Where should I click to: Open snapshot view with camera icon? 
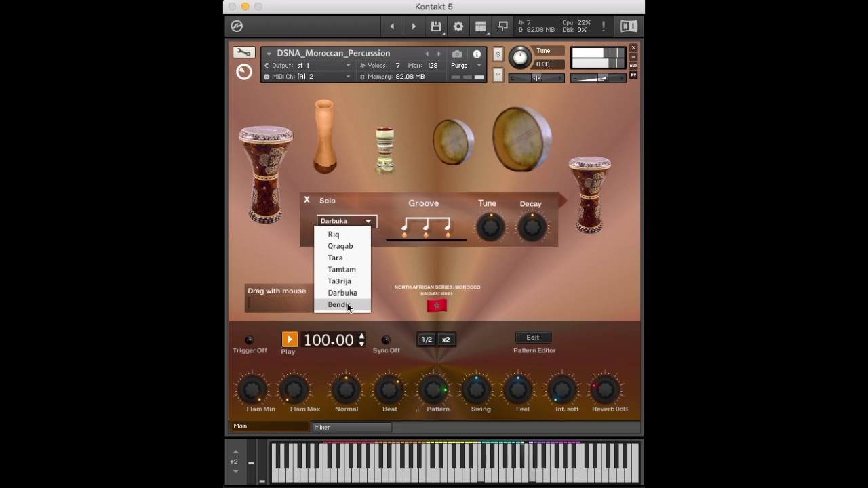[x=457, y=54]
